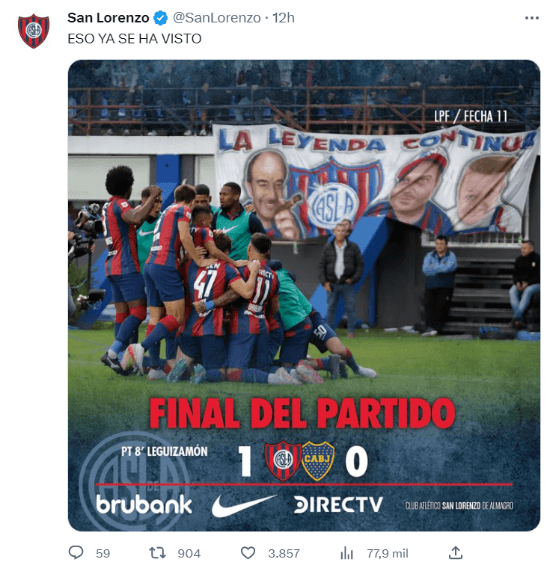Viewport: 550px width, 571px height.
Task: Click the DIRECTV sponsor logo in image
Action: click(x=338, y=504)
